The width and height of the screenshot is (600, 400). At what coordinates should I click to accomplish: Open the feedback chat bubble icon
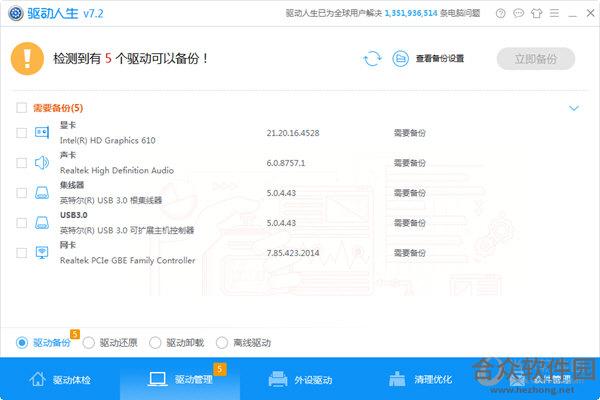click(518, 13)
